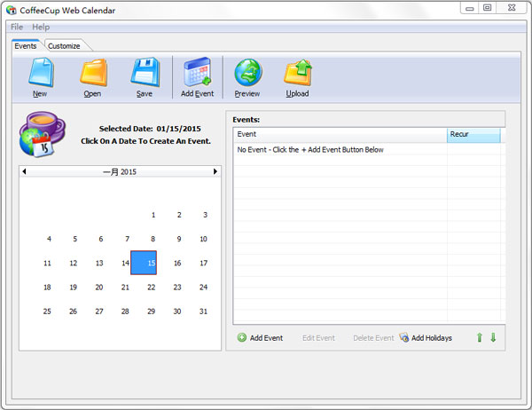Click the Delete Event button
532x410 pixels.
click(373, 338)
